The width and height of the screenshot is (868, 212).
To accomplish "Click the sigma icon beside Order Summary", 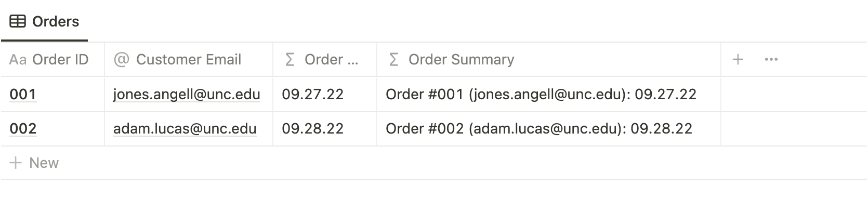I will [394, 60].
